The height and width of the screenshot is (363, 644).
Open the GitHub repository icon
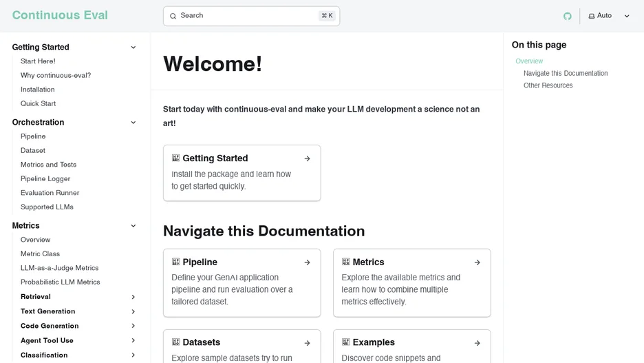(567, 16)
